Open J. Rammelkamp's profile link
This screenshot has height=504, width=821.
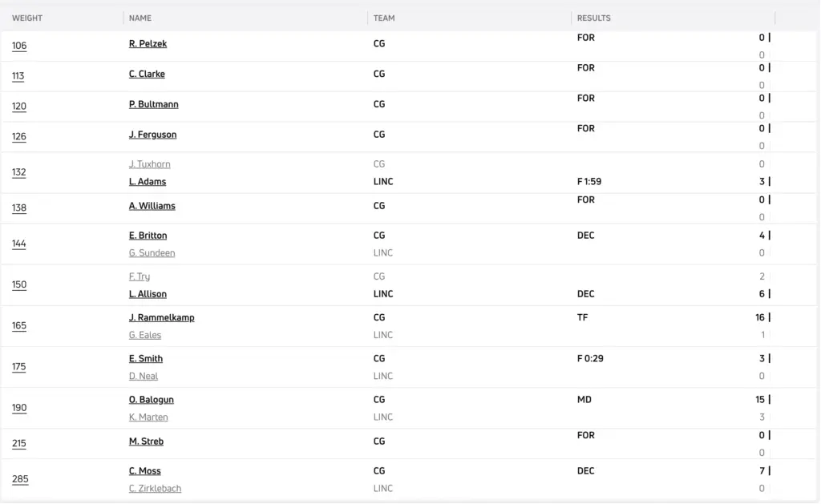[161, 317]
